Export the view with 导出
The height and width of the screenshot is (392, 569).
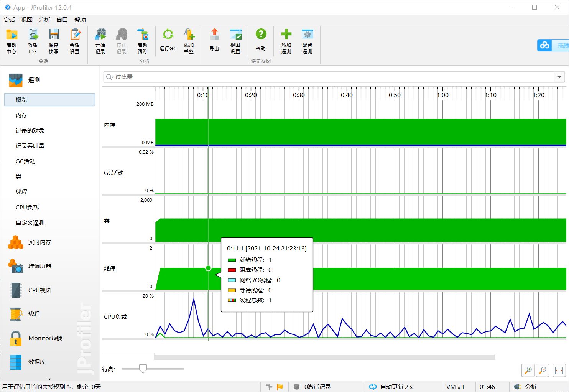[214, 40]
